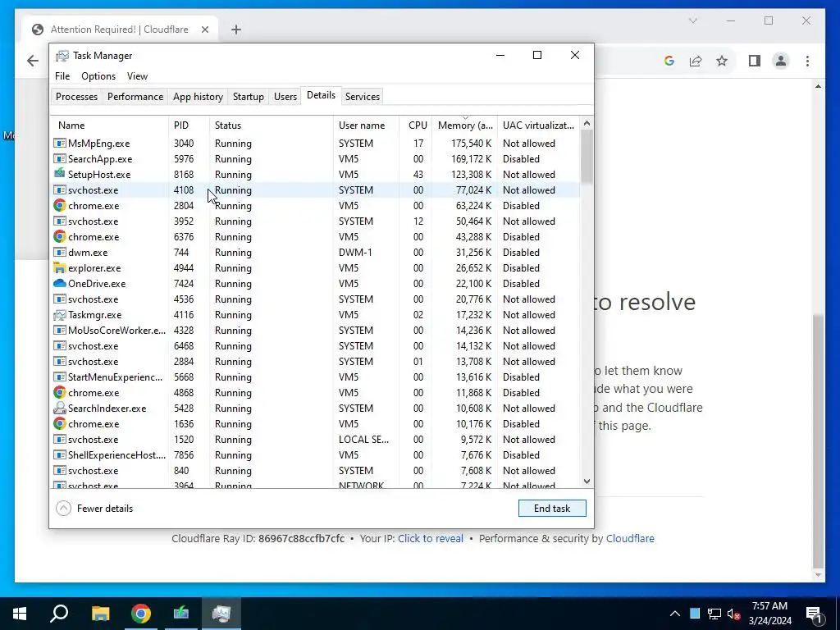Sort by the Name column header
840x630 pixels.
(110, 125)
